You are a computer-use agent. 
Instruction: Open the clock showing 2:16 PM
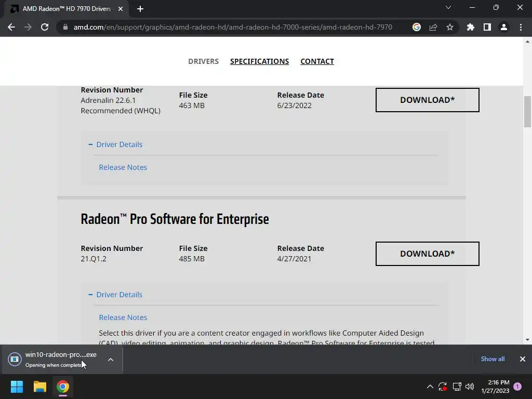point(495,387)
